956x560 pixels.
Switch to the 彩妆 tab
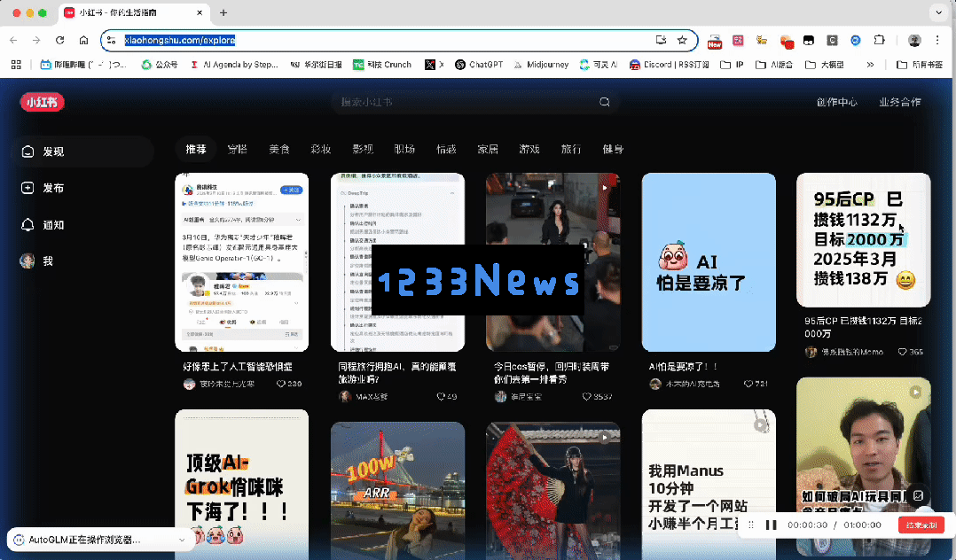tap(321, 149)
